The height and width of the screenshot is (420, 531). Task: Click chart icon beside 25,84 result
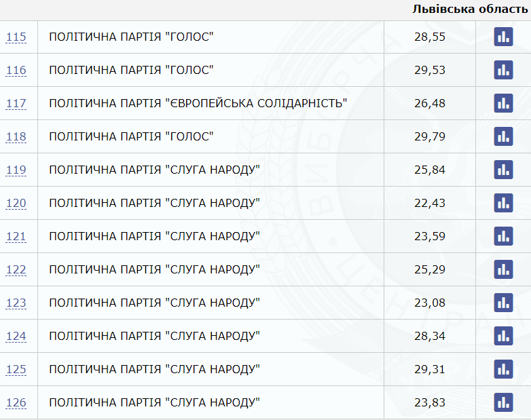503,170
